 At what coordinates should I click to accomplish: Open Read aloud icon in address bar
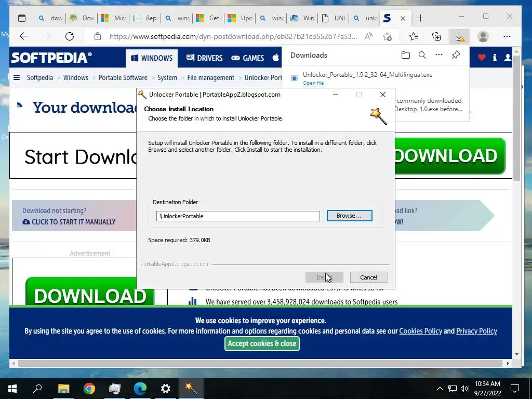(x=368, y=36)
